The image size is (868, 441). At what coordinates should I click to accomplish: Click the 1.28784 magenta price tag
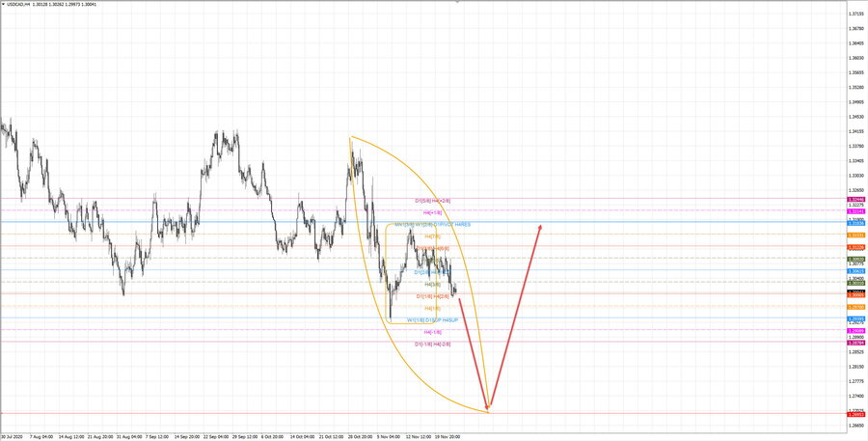click(x=857, y=343)
